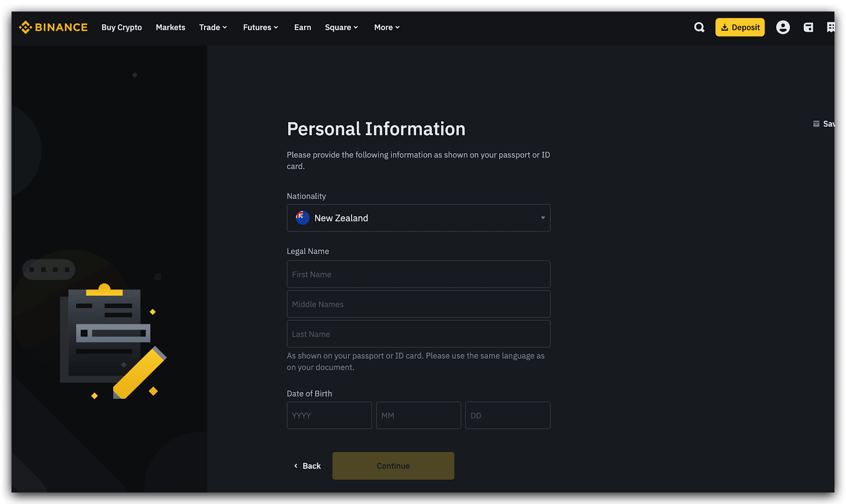This screenshot has width=846, height=504.
Task: Open the Markets page
Action: tap(170, 27)
